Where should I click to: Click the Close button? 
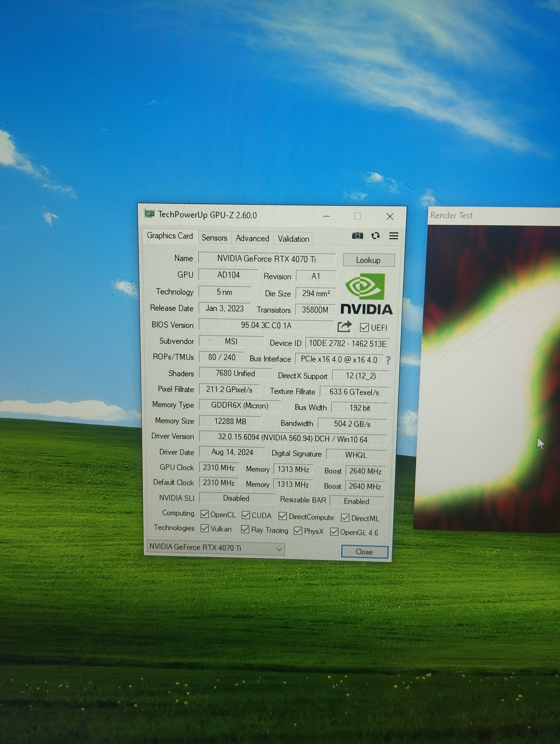(x=364, y=552)
